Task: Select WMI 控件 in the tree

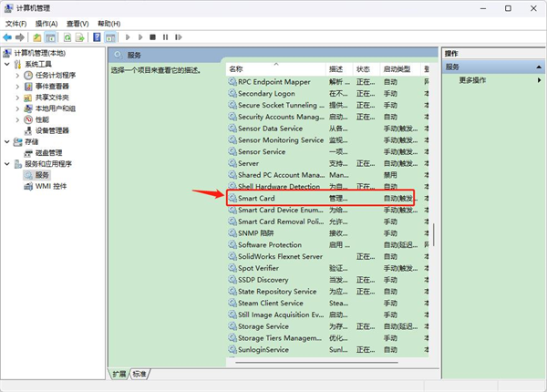Action: (51, 186)
